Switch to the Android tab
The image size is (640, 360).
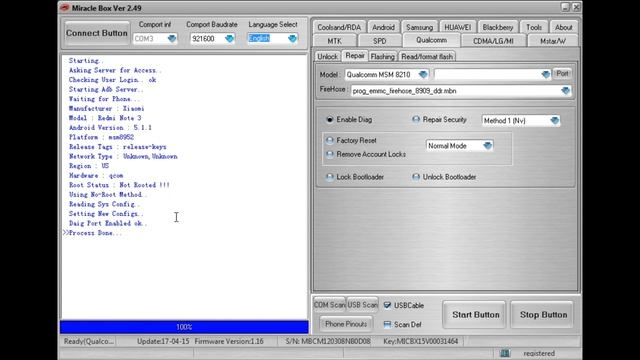pyautogui.click(x=383, y=27)
